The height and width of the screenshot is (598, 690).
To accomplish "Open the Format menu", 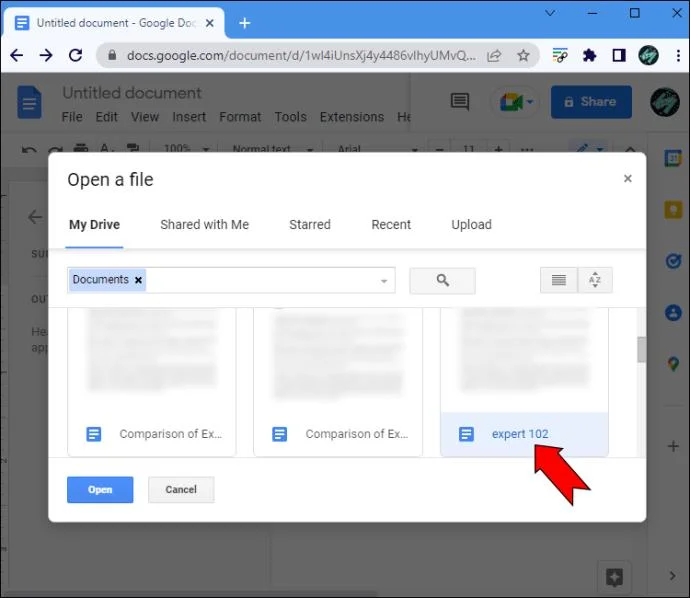I will coord(240,117).
